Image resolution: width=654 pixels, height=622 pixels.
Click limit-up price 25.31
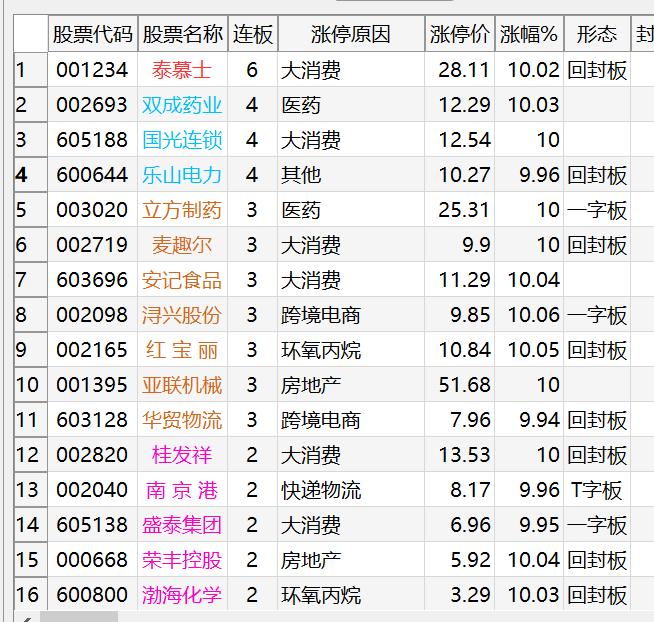464,210
